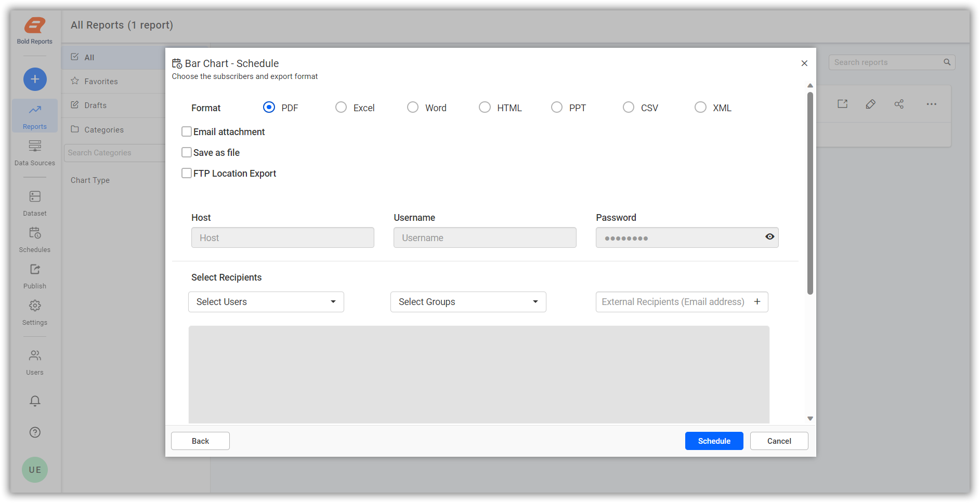The image size is (980, 503).
Task: Open Settings from the sidebar
Action: 34,312
